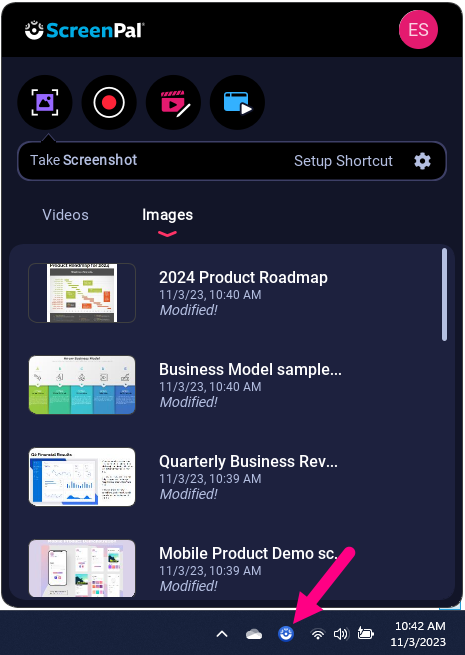The width and height of the screenshot is (465, 655).
Task: Open Quarterly Business Review image thumbnail
Action: pyautogui.click(x=82, y=477)
